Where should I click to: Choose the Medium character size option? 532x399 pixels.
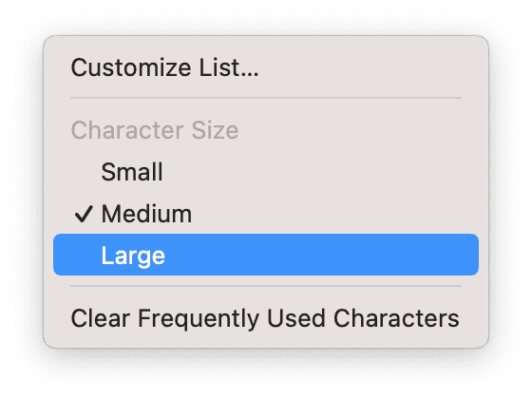(x=266, y=214)
